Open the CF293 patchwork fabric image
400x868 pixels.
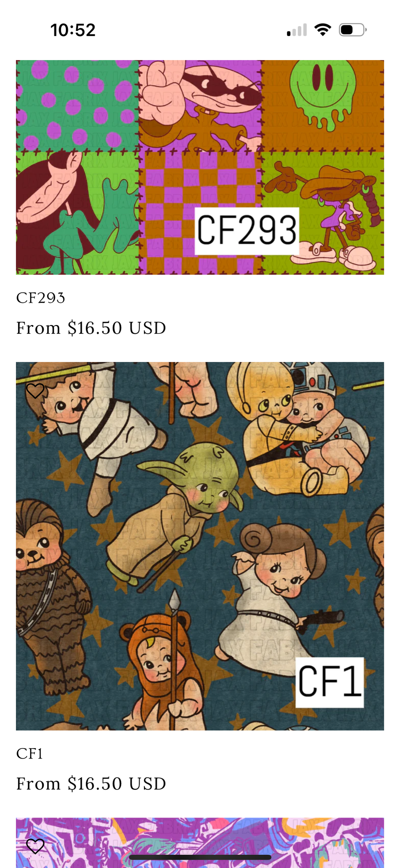(x=200, y=167)
